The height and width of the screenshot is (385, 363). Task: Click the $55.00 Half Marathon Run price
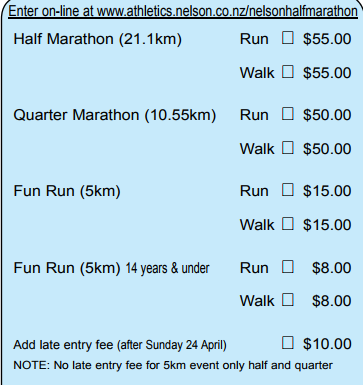click(x=327, y=39)
